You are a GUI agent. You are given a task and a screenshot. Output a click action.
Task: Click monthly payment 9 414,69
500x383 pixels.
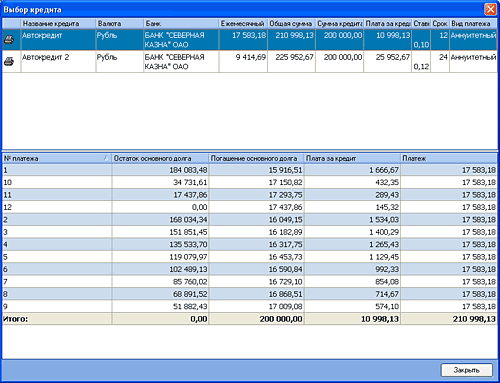click(251, 57)
